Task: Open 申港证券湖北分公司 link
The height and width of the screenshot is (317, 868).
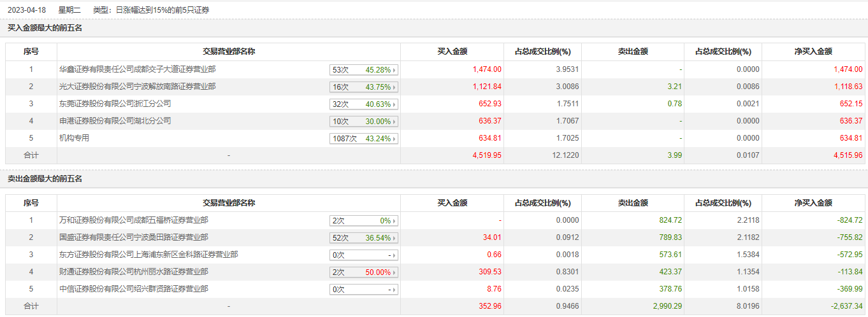Action: pos(115,121)
